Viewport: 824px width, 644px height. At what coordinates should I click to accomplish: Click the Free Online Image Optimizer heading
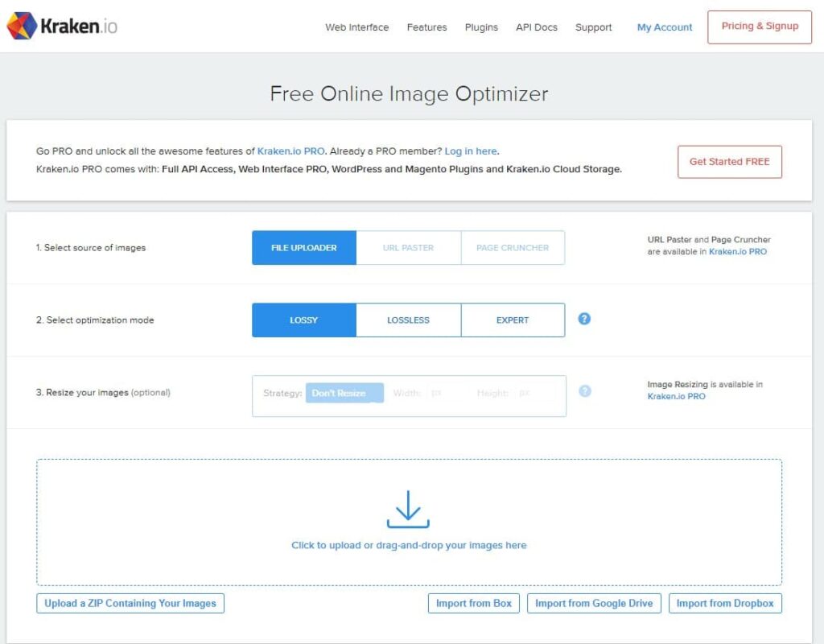pyautogui.click(x=409, y=93)
